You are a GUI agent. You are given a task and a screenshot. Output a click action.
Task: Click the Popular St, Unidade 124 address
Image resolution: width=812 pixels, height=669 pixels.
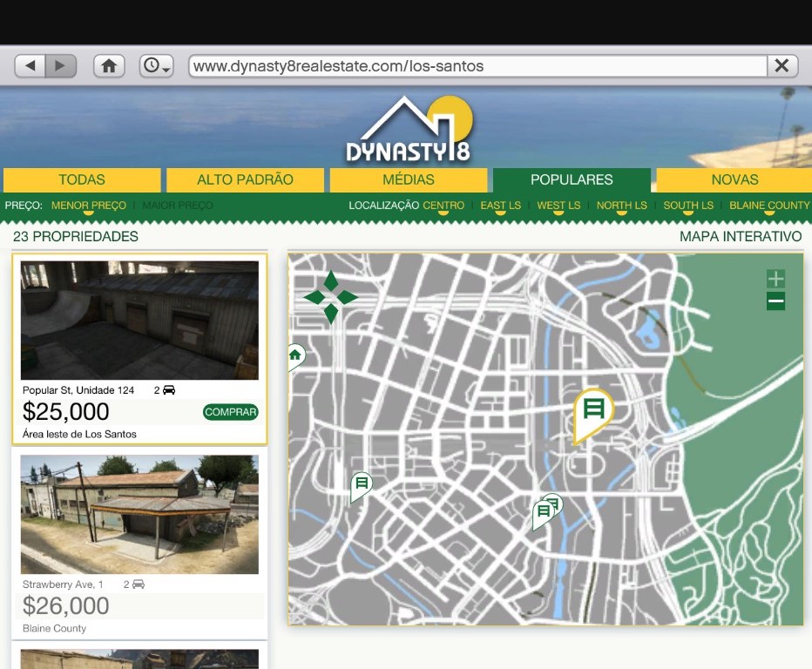(x=78, y=390)
